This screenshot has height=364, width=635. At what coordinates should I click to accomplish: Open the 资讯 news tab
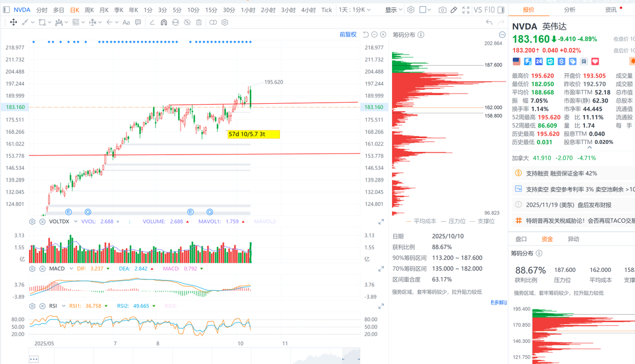[x=611, y=10]
